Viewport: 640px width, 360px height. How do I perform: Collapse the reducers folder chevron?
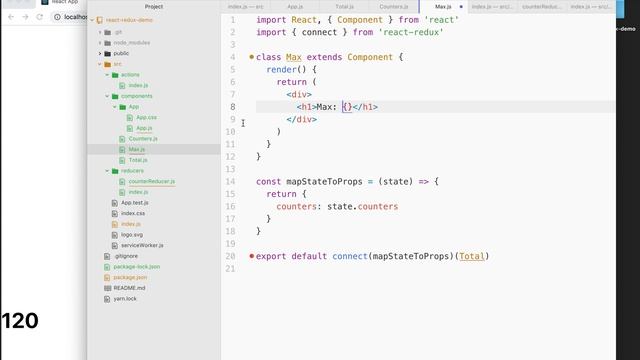(107, 171)
